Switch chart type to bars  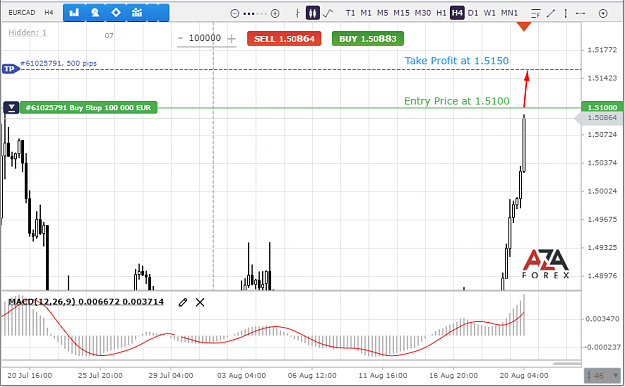pyautogui.click(x=297, y=13)
